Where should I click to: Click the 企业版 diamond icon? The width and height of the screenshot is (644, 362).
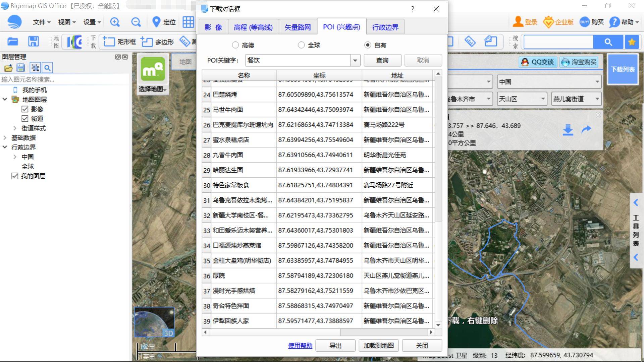[548, 22]
